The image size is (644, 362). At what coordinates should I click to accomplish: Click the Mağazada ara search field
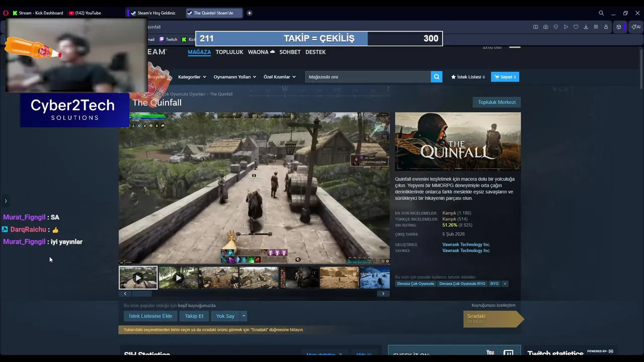[x=368, y=77]
